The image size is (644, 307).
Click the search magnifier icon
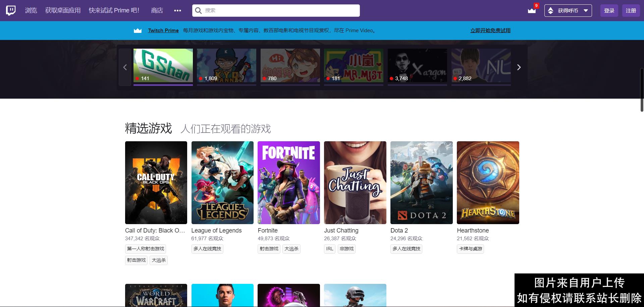[x=198, y=10]
